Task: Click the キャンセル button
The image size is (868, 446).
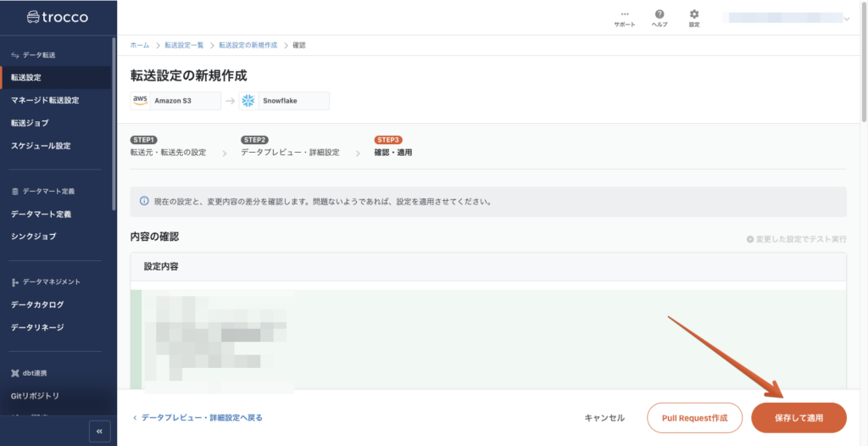Action: tap(604, 418)
